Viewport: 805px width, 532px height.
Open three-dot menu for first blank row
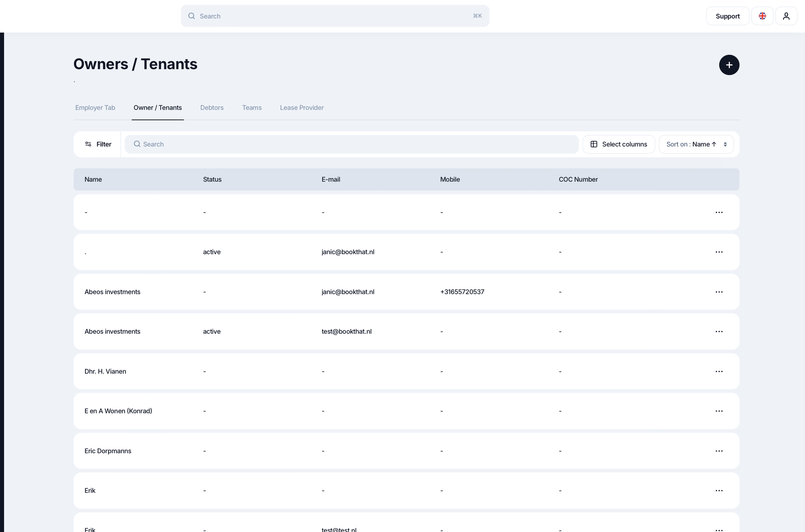point(719,212)
